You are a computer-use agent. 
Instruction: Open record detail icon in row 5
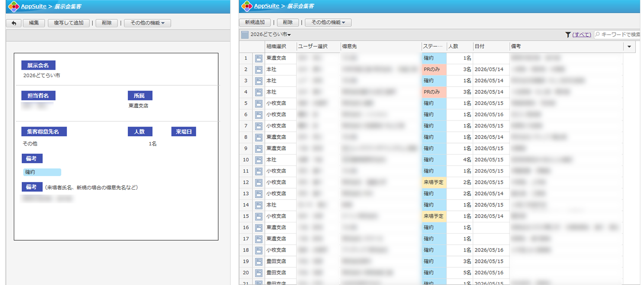tap(258, 103)
